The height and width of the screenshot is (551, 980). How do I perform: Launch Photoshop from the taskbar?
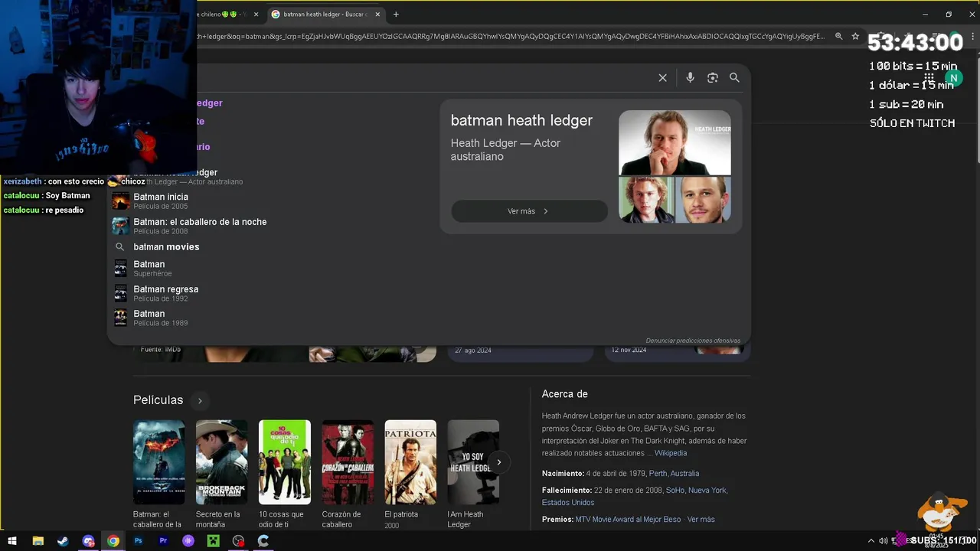tap(139, 541)
